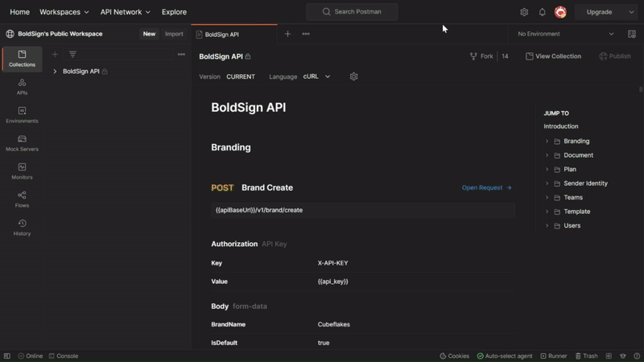Expand the Plan folder in Jump To
644x362 pixels.
point(547,169)
